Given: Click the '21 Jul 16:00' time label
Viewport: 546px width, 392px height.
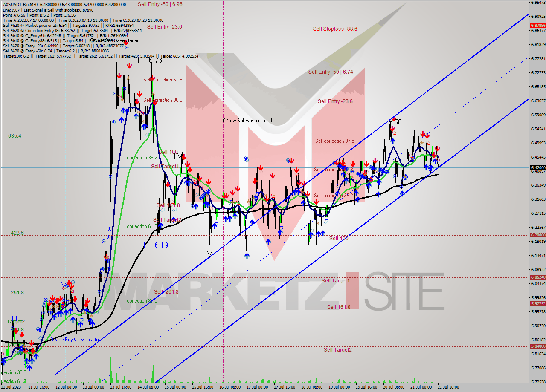Looking at the screenshot, I should tap(449, 387).
